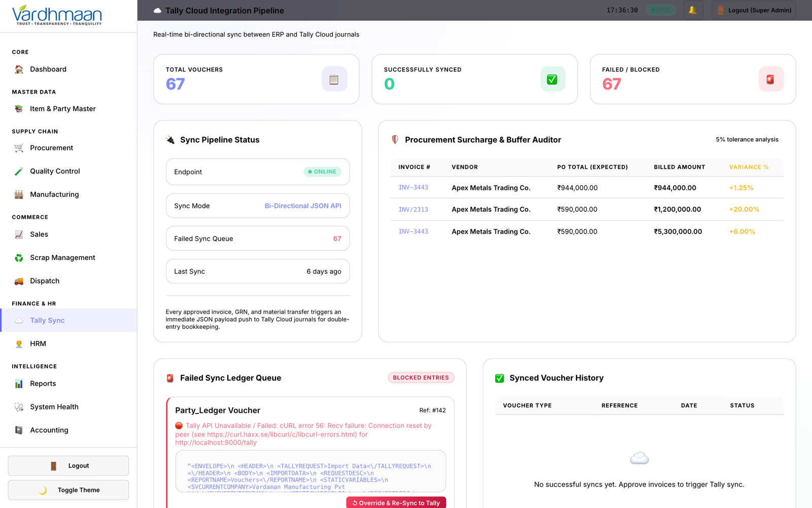
Task: Open Dashboard from sidebar
Action: pos(69,69)
